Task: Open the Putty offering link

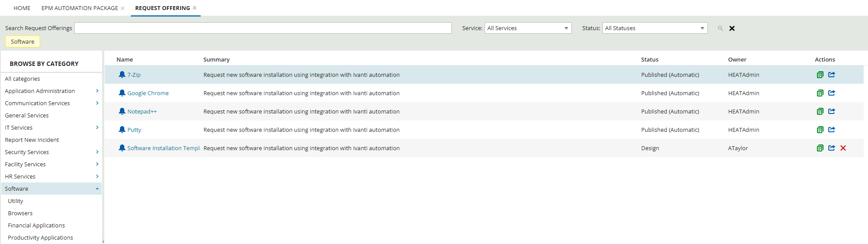Action: pos(134,130)
